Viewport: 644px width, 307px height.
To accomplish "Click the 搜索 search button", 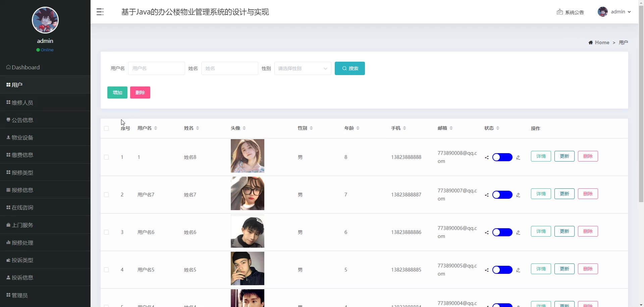I will tap(350, 68).
